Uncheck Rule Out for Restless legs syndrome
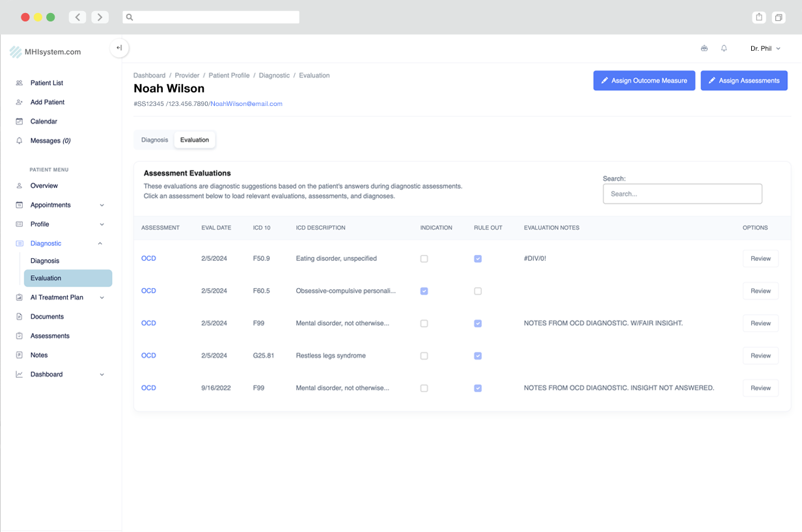Screen dimensions: 802x532 pyautogui.click(x=478, y=356)
